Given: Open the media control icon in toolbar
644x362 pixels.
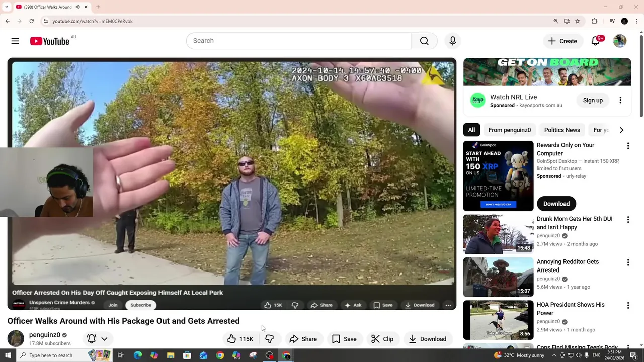Looking at the screenshot, I should coord(612,21).
